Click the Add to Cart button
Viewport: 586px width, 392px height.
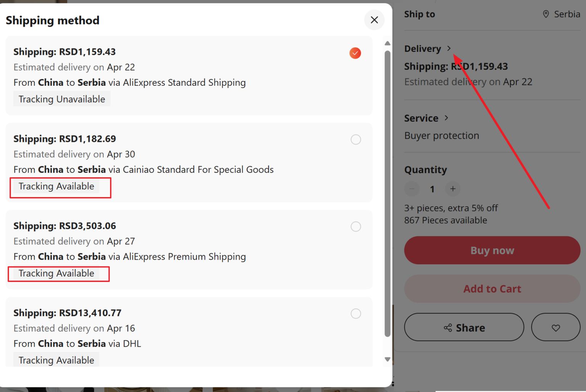(x=492, y=289)
